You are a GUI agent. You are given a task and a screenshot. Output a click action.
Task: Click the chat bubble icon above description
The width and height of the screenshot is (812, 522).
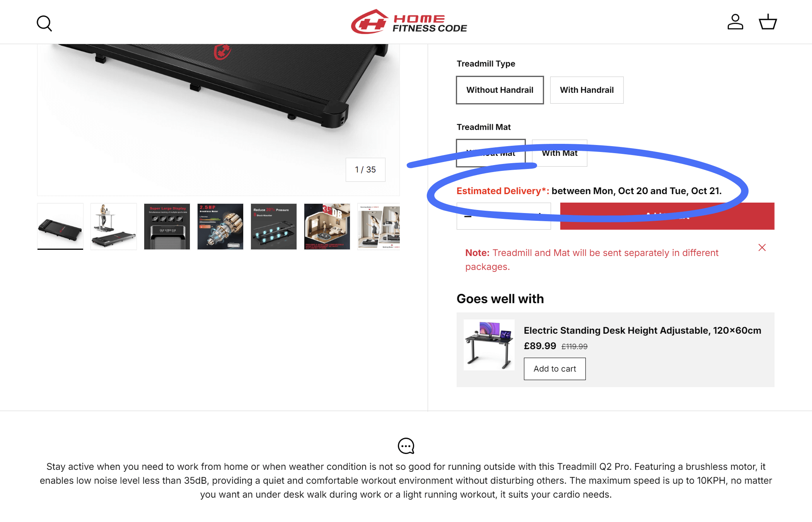pos(406,446)
